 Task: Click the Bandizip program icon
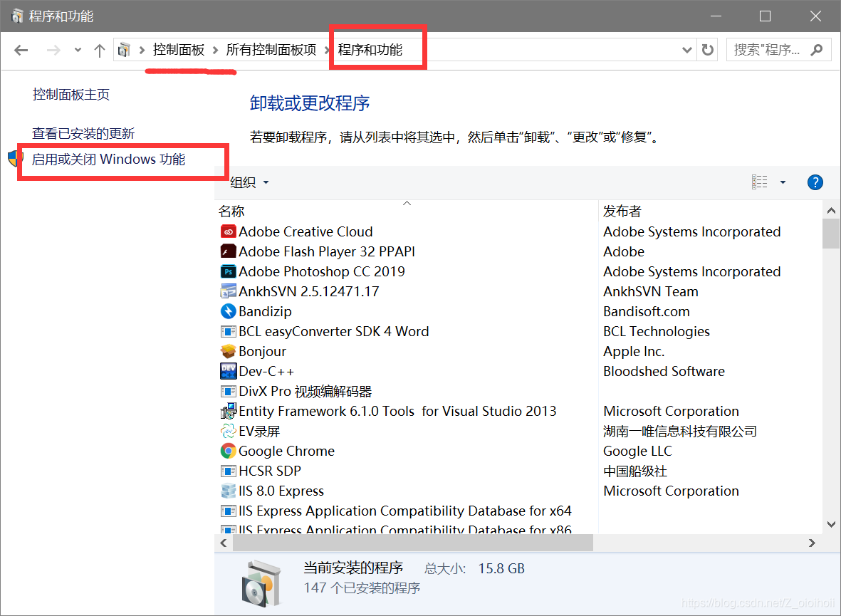pos(229,311)
